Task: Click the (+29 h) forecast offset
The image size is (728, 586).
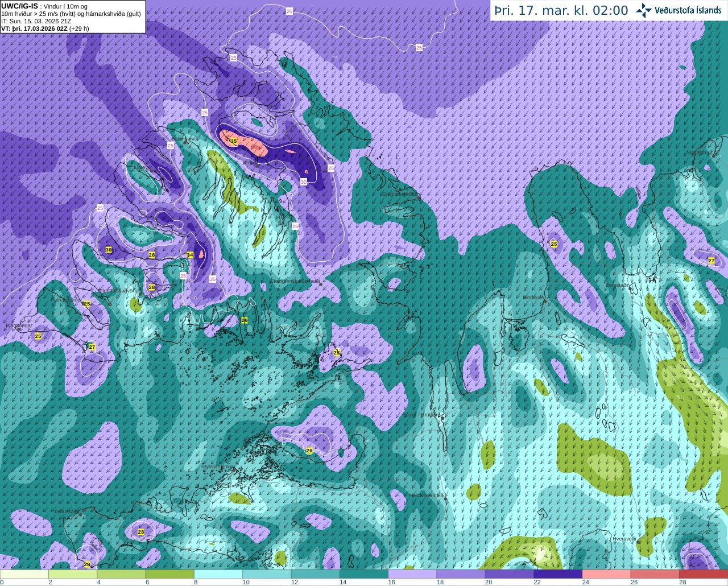Action: coord(79,28)
